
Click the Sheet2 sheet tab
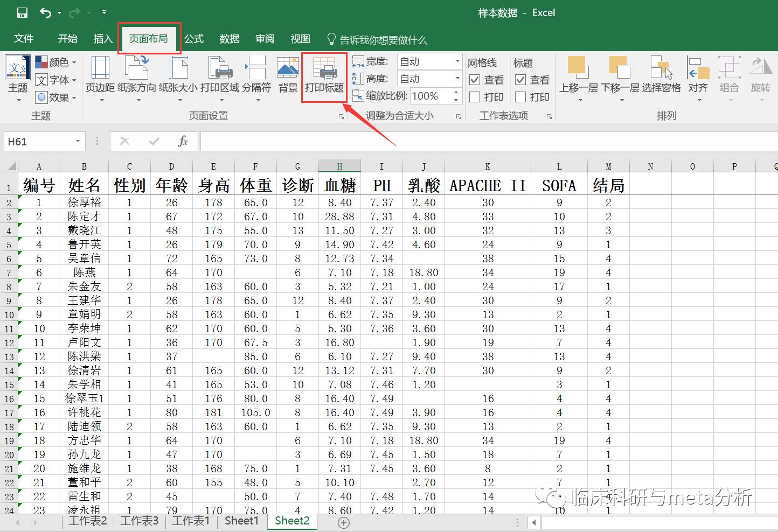[x=292, y=521]
